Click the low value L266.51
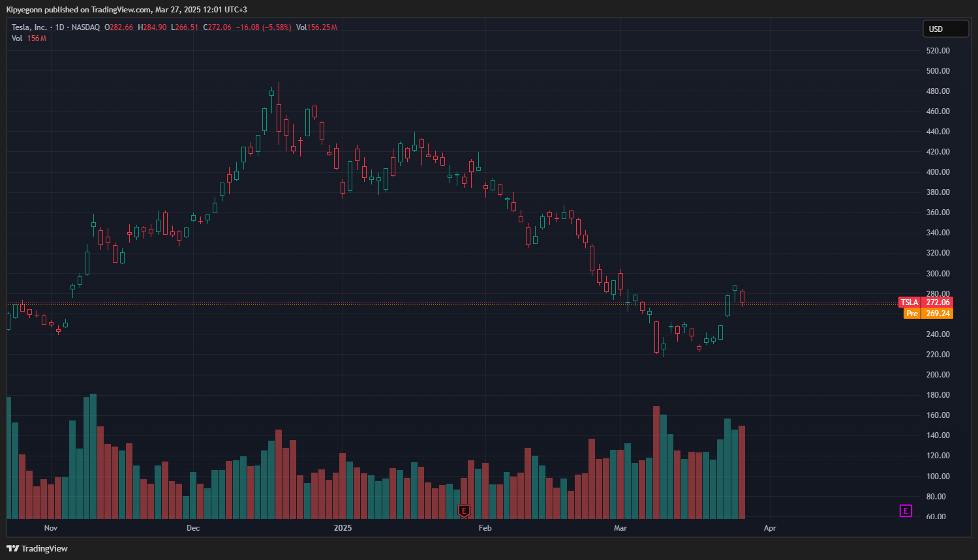Viewport: 978px width, 560px height. tap(185, 27)
